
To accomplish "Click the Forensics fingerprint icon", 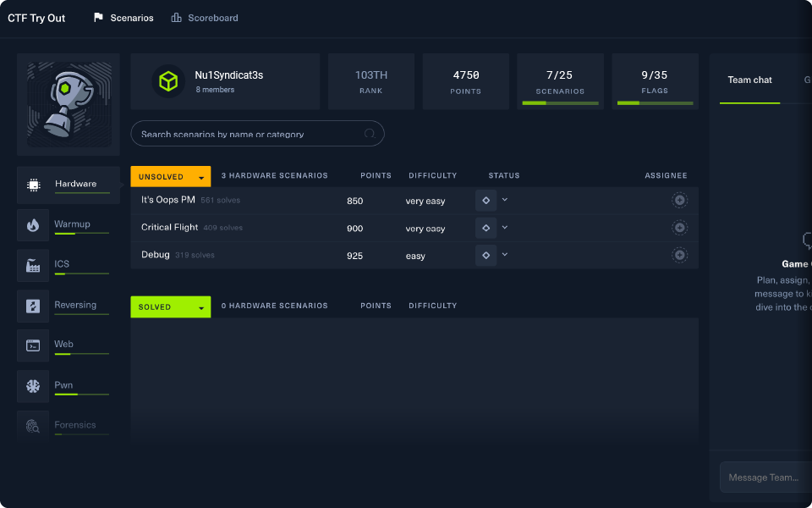I will pos(33,426).
